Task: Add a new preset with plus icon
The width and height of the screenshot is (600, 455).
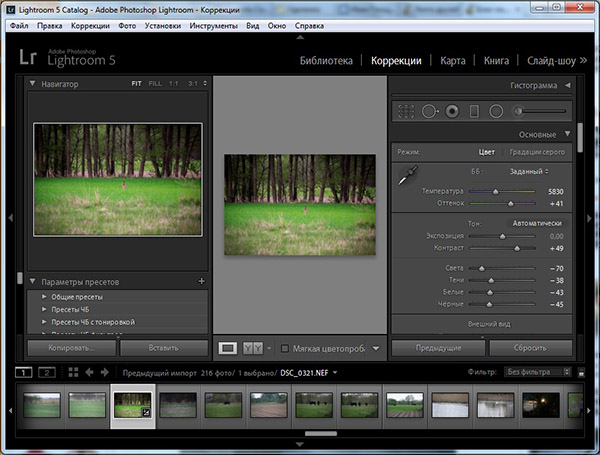Action: 201,282
